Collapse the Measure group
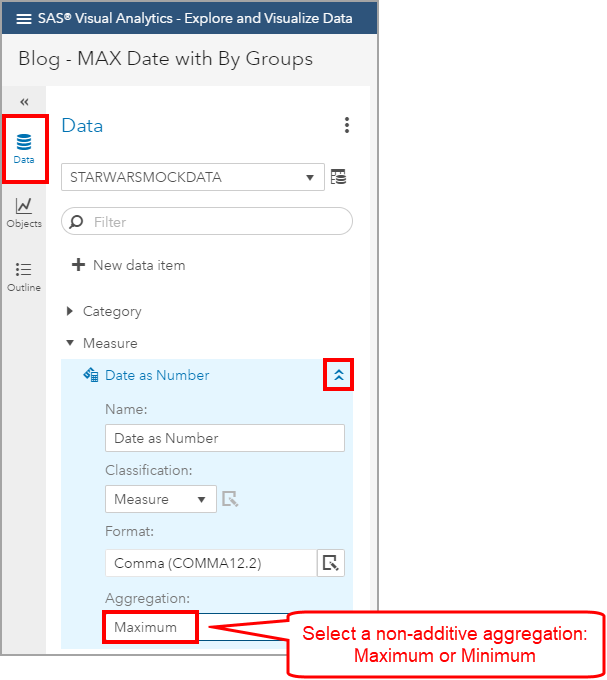The width and height of the screenshot is (607, 680). coord(70,343)
